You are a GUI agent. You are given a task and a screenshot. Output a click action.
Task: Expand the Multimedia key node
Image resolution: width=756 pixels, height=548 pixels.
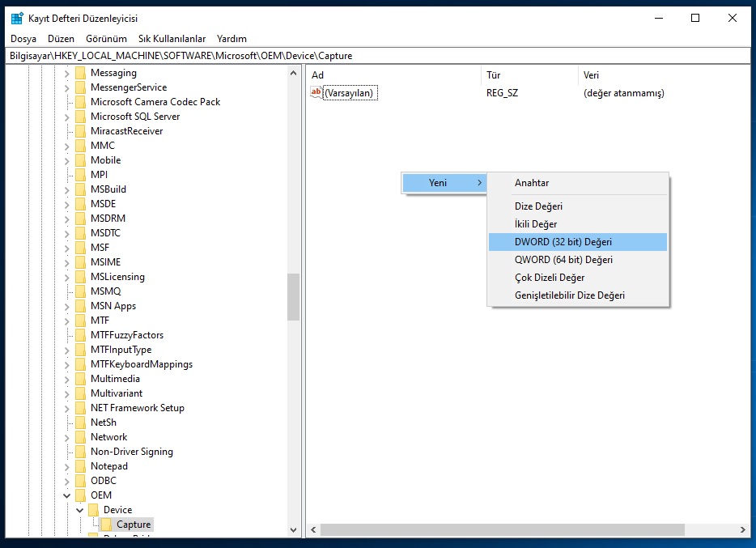66,379
